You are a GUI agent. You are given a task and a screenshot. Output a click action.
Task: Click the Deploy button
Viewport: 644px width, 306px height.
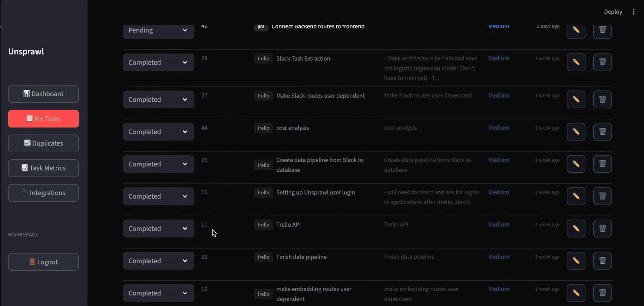[x=612, y=11]
